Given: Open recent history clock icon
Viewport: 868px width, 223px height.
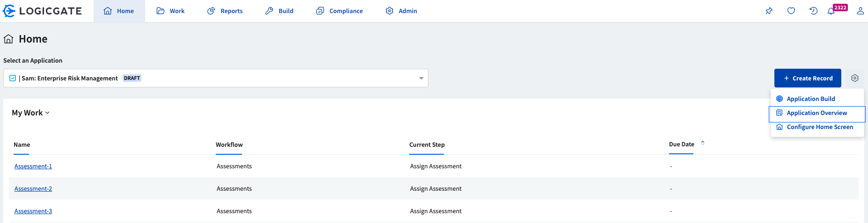Looking at the screenshot, I should point(814,11).
